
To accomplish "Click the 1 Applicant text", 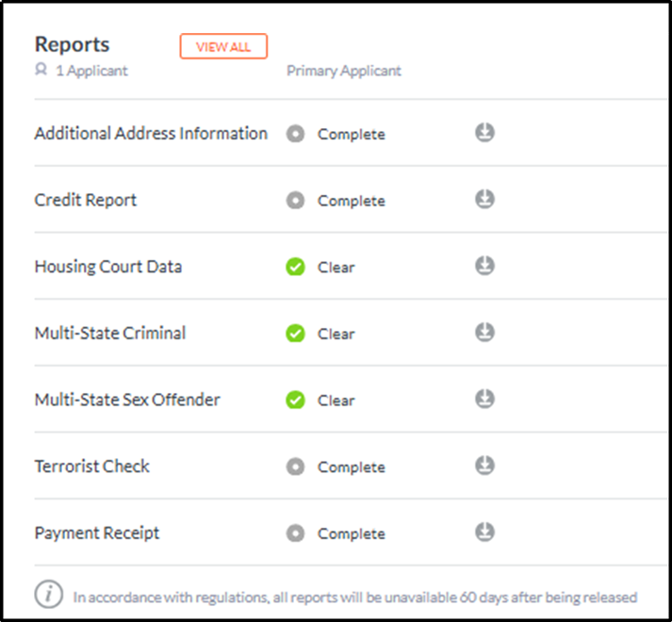I will click(91, 71).
